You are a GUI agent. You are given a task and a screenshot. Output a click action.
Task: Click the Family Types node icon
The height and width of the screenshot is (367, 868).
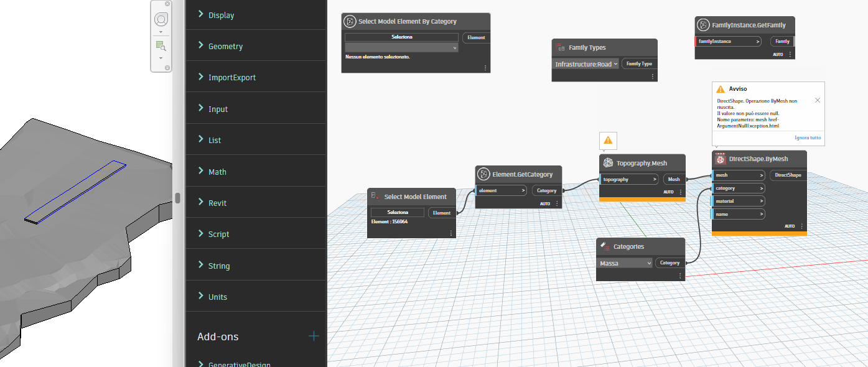tap(561, 47)
